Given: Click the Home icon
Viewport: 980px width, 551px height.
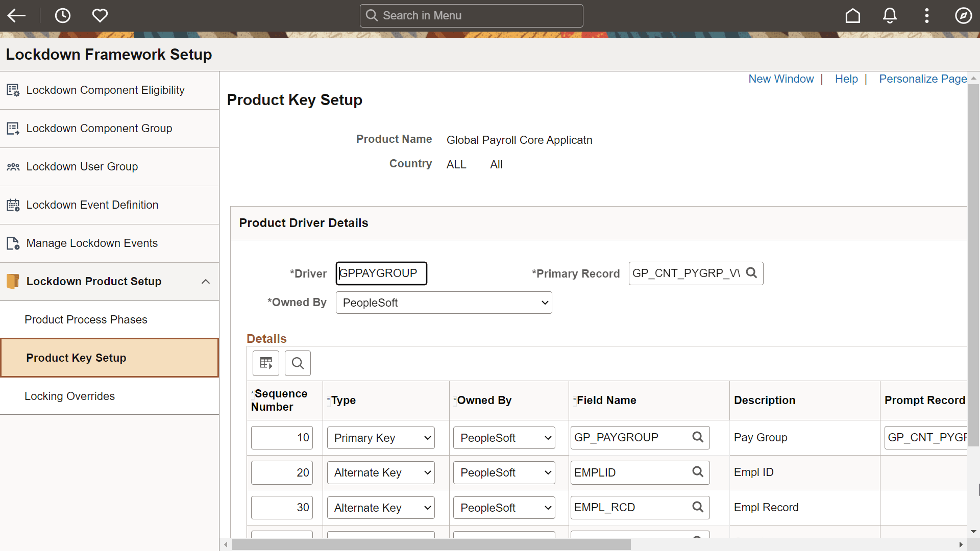Looking at the screenshot, I should [x=853, y=15].
